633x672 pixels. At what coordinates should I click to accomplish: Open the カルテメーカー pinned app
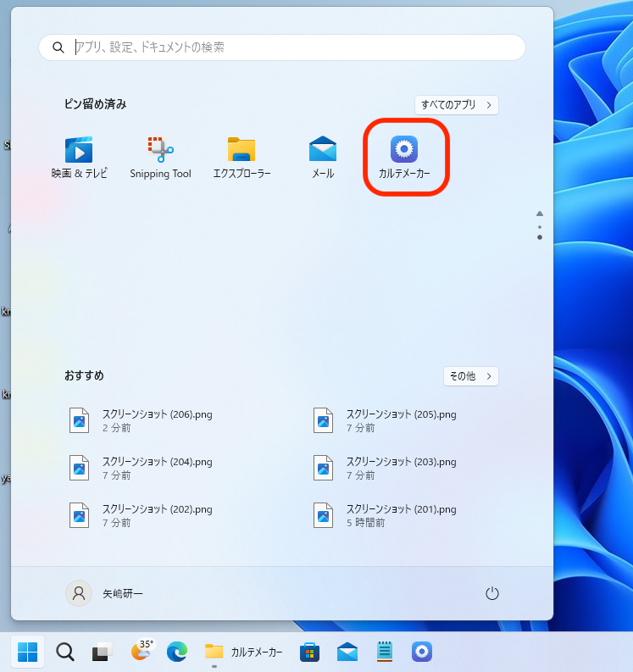tap(404, 157)
